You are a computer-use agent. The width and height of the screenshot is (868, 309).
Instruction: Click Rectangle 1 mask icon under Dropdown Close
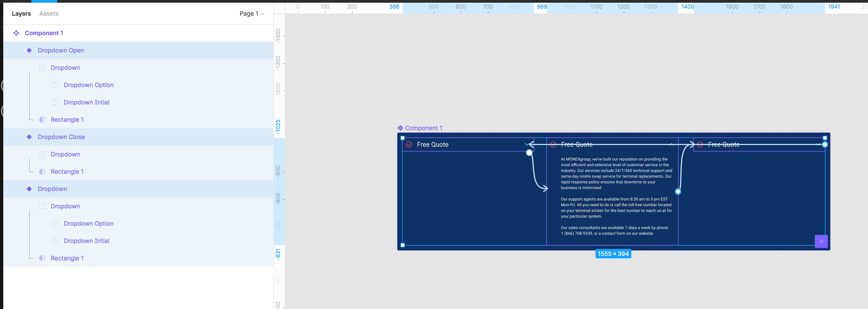(x=42, y=172)
